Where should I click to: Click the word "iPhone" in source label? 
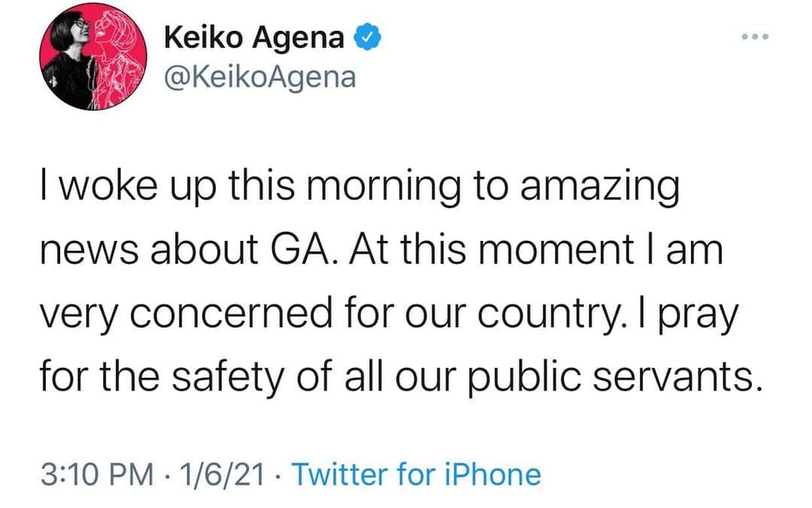(493, 475)
